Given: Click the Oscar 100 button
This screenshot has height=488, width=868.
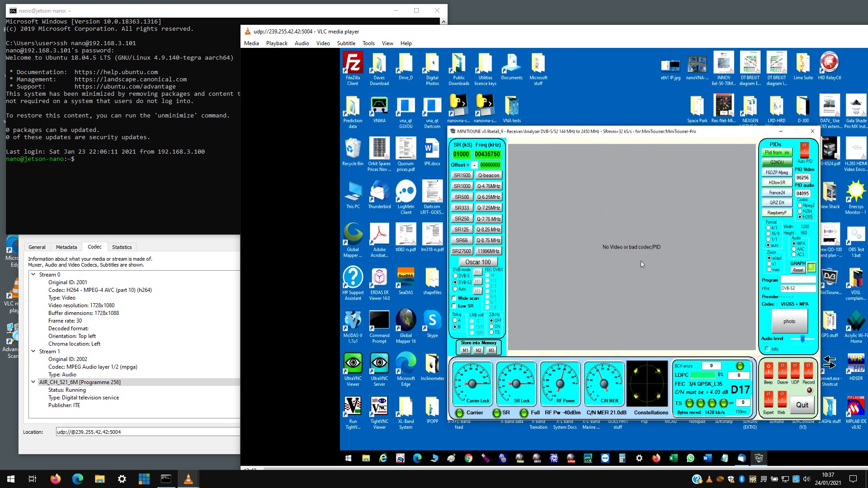Looking at the screenshot, I should [x=478, y=262].
